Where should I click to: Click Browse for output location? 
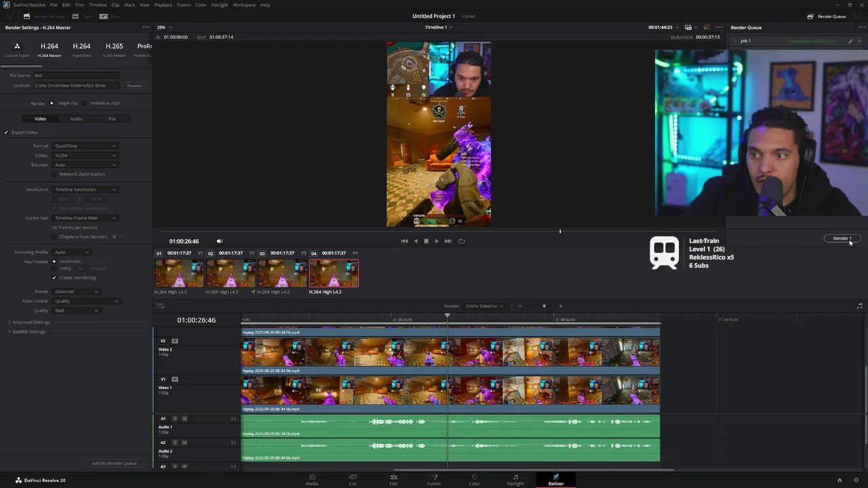[134, 85]
